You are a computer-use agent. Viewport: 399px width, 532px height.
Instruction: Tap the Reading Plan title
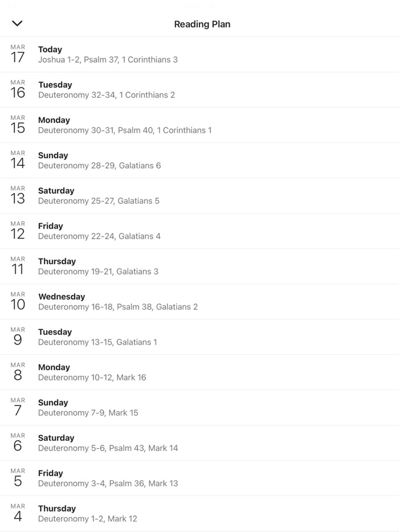pos(202,24)
